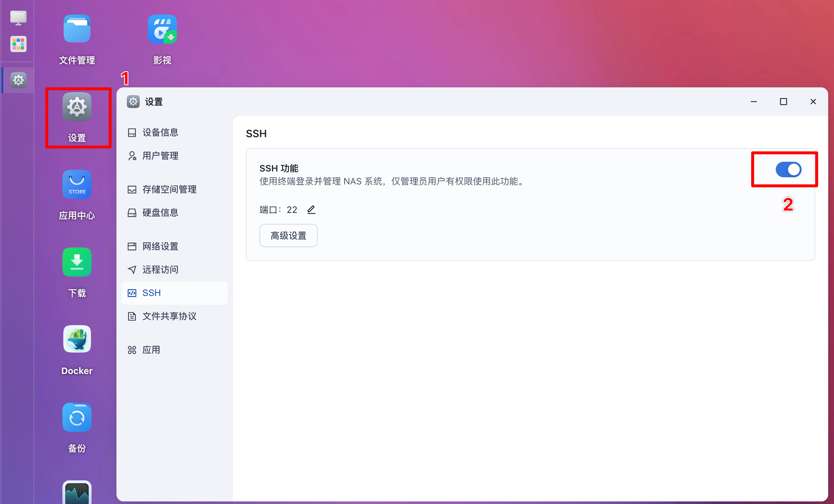Image resolution: width=834 pixels, height=504 pixels.
Task: Select 设备信息 in the settings sidebar
Action: [160, 132]
